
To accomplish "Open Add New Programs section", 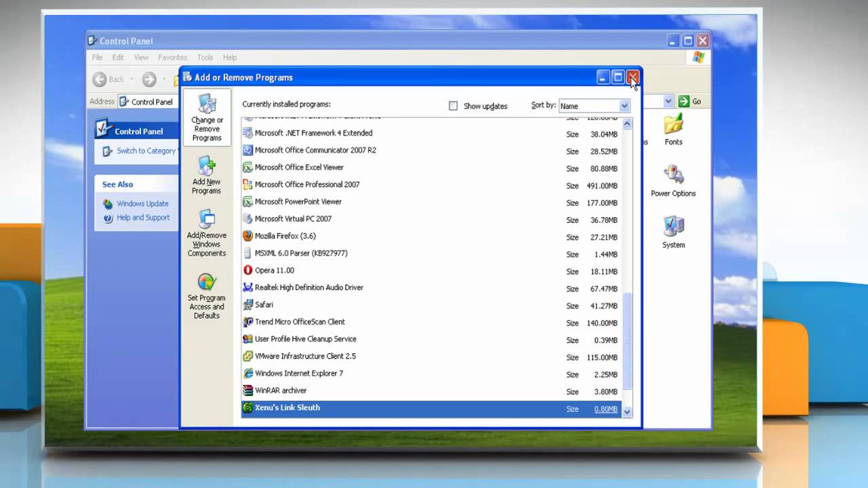I will pyautogui.click(x=206, y=176).
